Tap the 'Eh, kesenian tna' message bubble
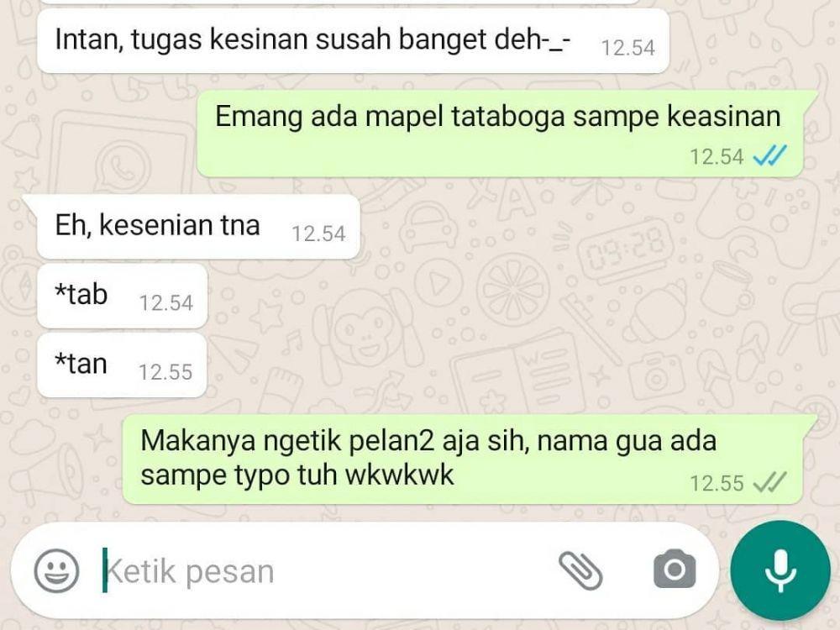Image resolution: width=840 pixels, height=630 pixels. pyautogui.click(x=198, y=227)
